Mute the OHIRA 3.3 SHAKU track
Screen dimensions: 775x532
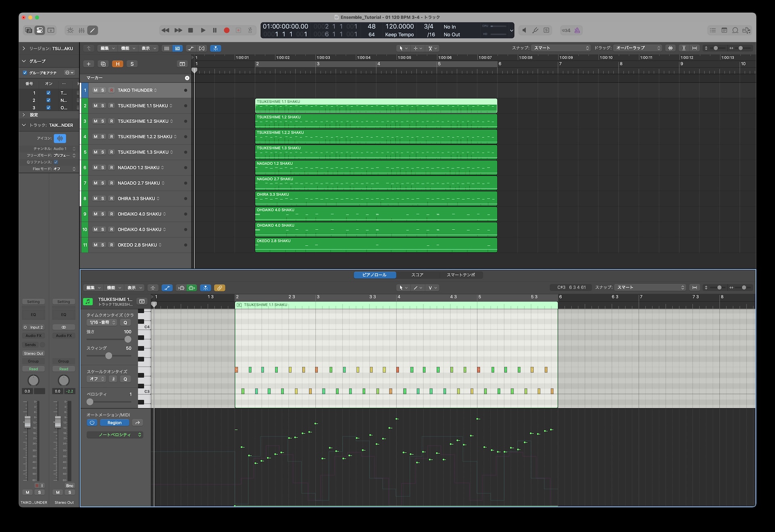coord(95,198)
